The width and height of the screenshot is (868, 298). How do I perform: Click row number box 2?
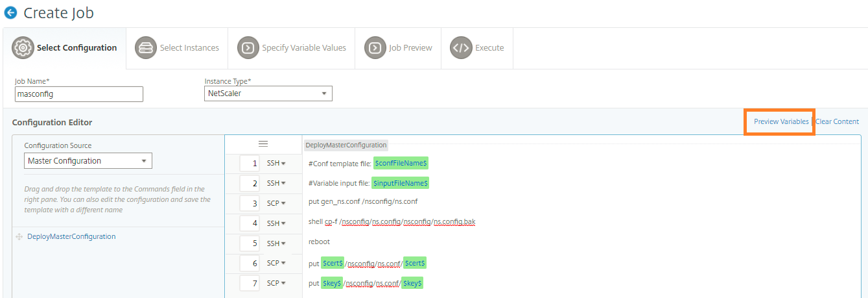click(250, 183)
